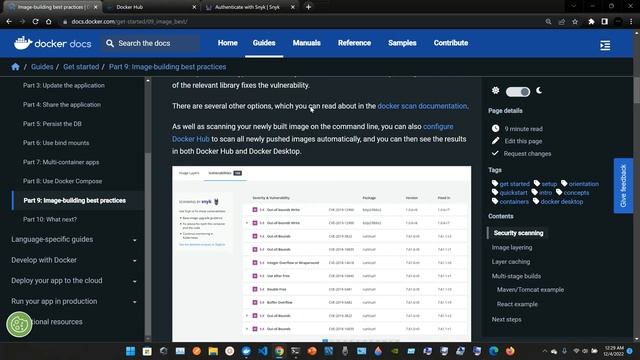The width and height of the screenshot is (640, 360).
Task: Expand Develop with Docker section
Action: pos(73,260)
